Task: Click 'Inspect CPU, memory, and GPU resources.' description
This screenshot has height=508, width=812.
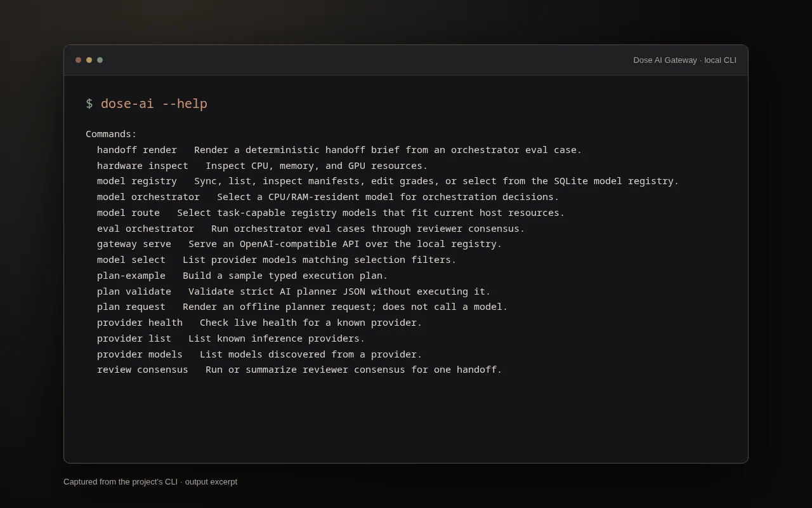Action: (x=317, y=166)
